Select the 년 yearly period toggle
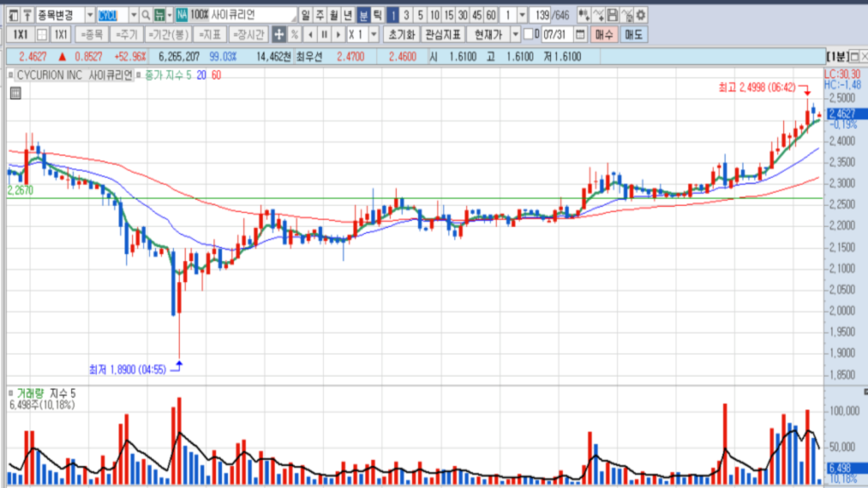The height and width of the screenshot is (488, 868). (x=348, y=15)
